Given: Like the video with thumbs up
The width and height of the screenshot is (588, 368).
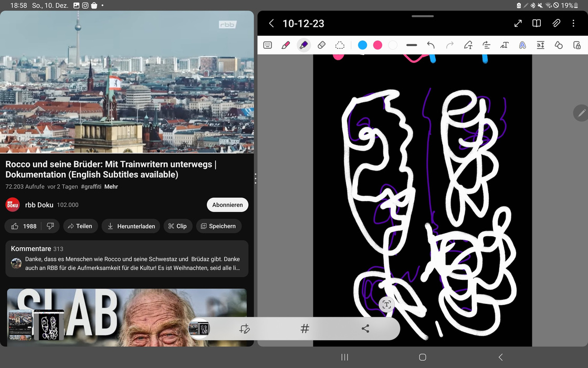Looking at the screenshot, I should coord(24,226).
